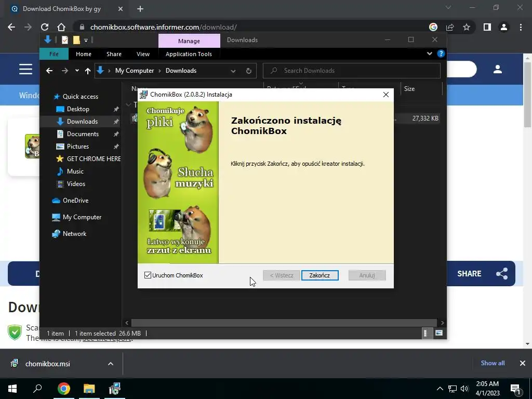Open Documents in navigation pane

click(x=83, y=134)
